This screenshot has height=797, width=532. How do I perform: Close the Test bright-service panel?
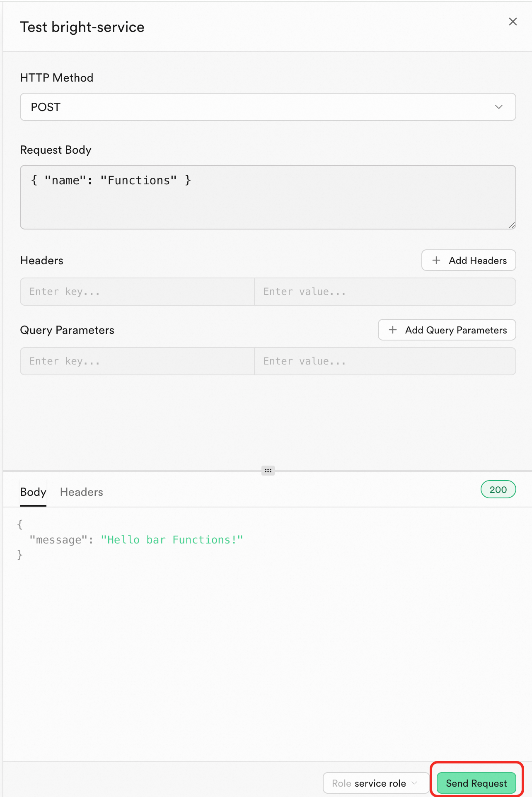[513, 22]
